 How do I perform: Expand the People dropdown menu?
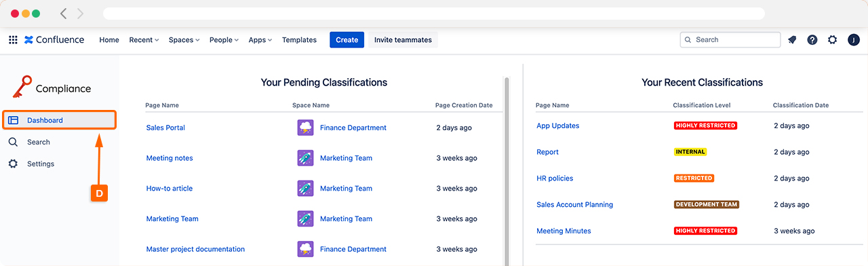224,40
